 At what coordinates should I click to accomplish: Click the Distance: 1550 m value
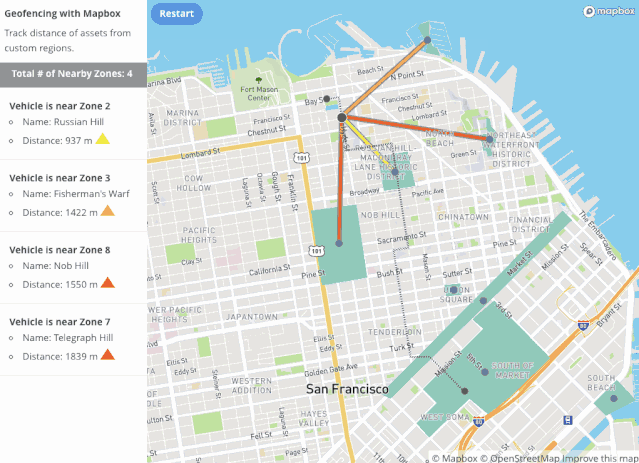pos(60,284)
